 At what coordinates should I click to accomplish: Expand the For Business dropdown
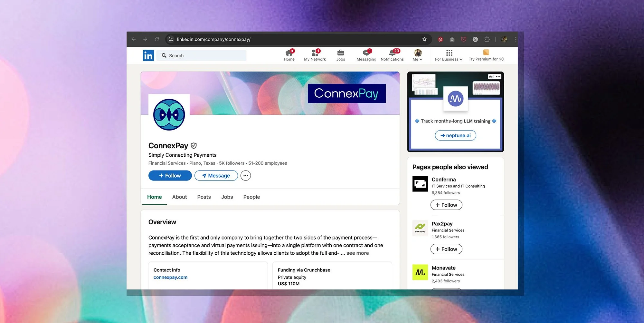pyautogui.click(x=449, y=55)
